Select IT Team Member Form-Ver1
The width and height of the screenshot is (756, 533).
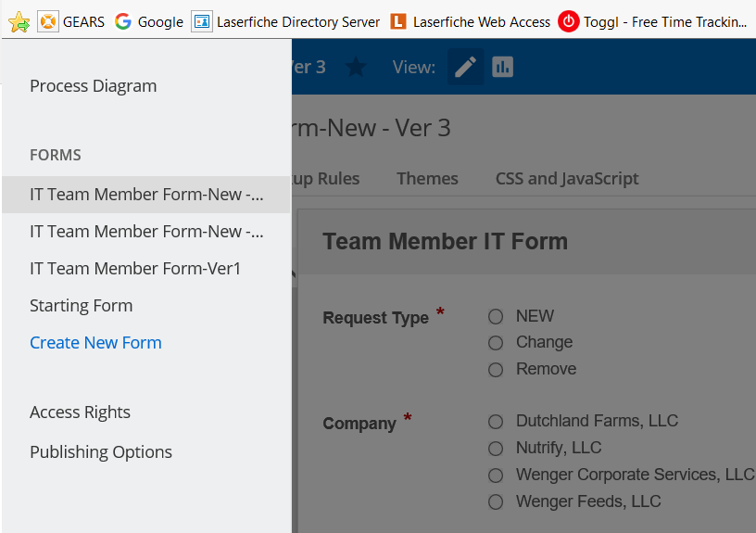coord(135,269)
